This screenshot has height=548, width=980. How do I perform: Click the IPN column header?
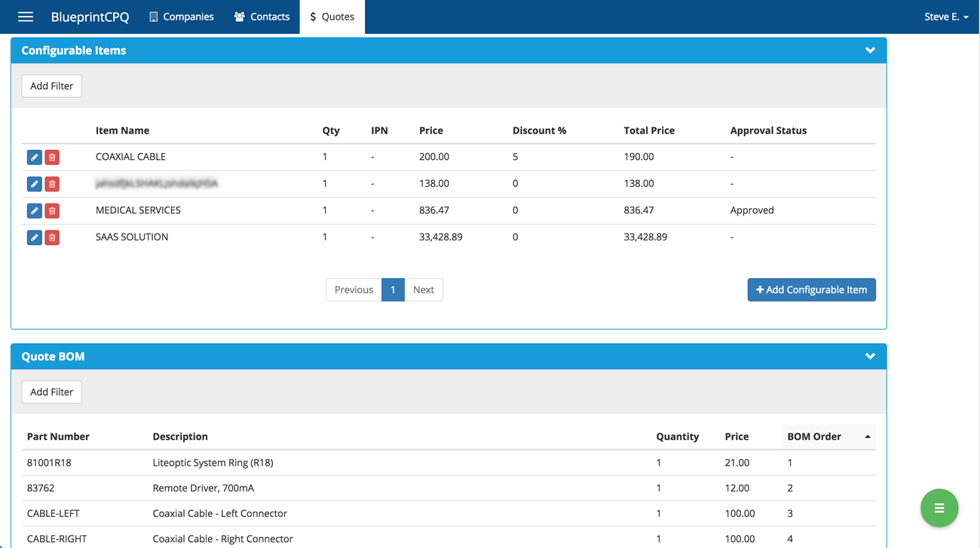[379, 130]
